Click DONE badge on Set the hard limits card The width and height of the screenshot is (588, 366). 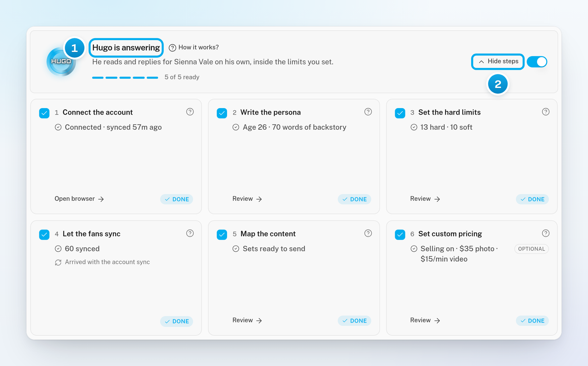[532, 199]
